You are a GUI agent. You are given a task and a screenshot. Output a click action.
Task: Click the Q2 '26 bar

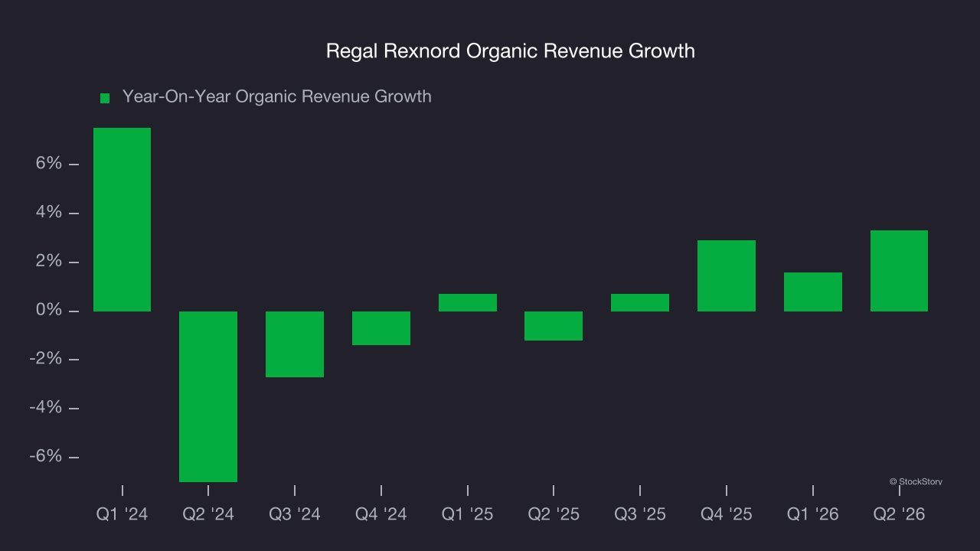click(899, 271)
